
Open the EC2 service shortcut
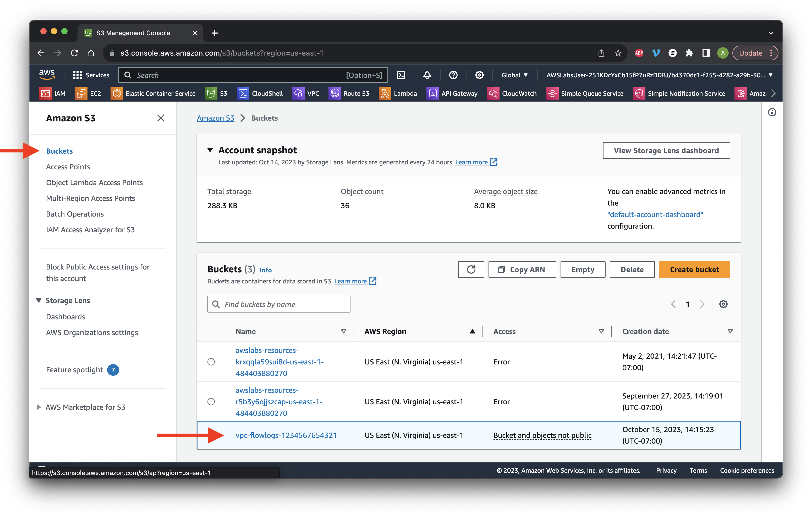coord(88,94)
